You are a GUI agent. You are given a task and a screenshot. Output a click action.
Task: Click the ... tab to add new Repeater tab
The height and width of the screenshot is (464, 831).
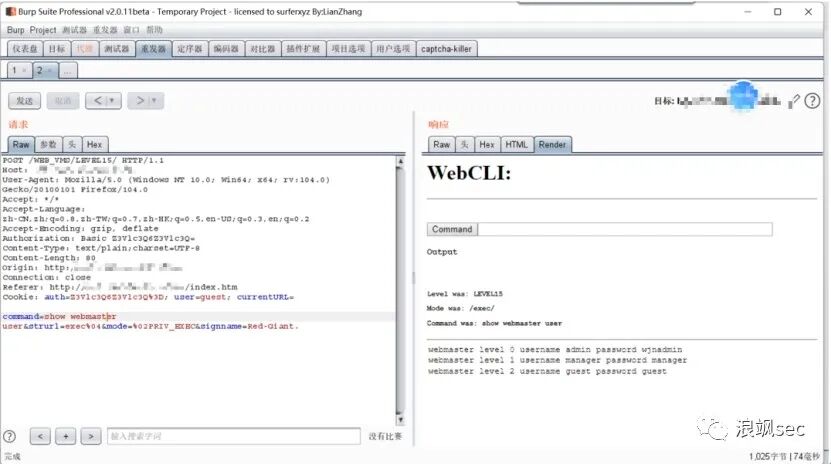coord(68,70)
